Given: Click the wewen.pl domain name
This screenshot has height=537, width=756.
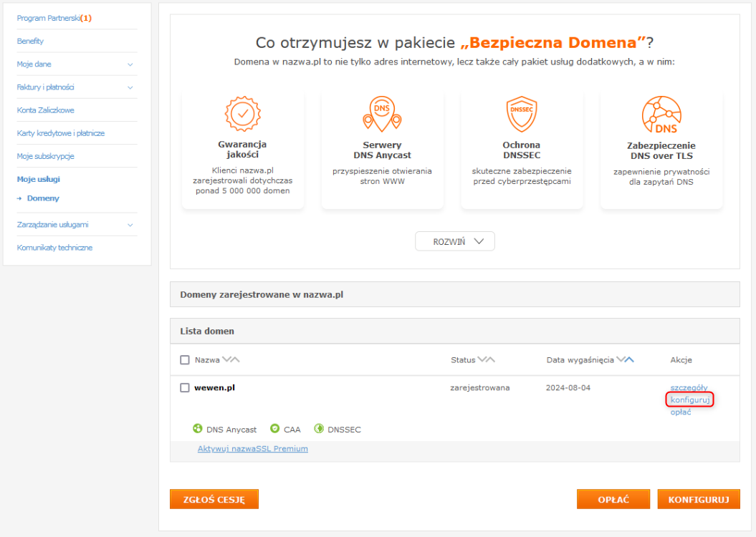Looking at the screenshot, I should 214,387.
